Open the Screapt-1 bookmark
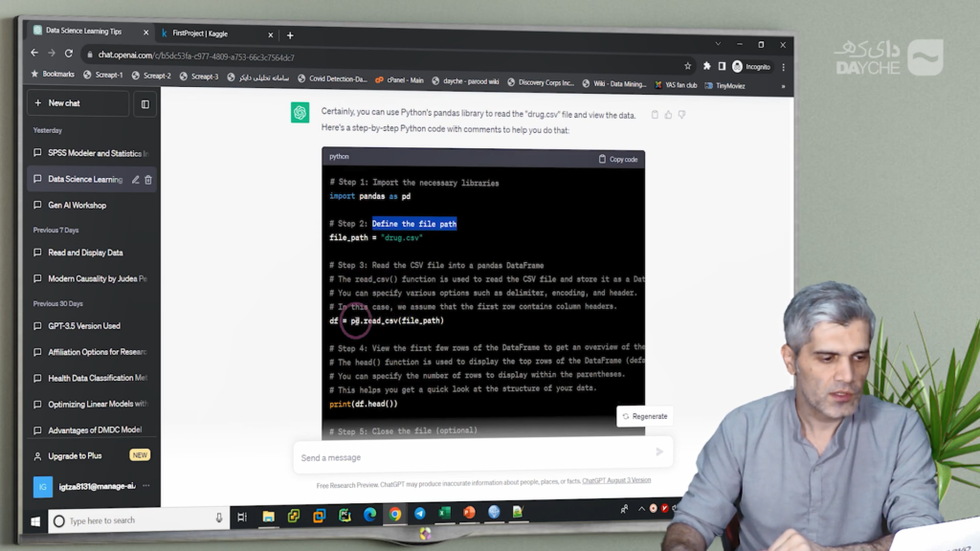The image size is (980, 551). (103, 75)
